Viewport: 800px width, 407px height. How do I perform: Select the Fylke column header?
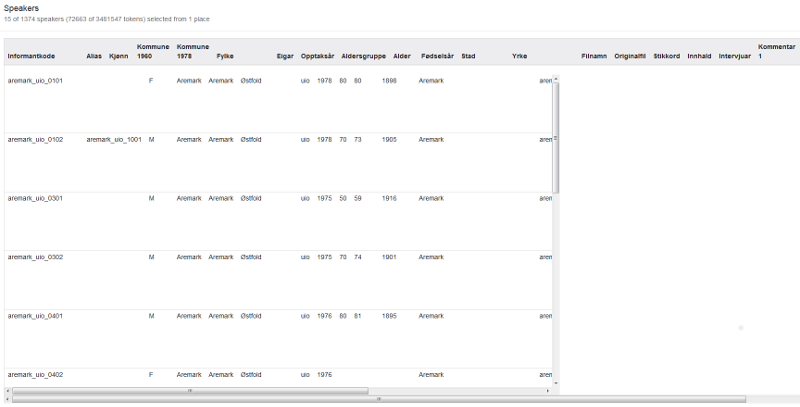click(x=225, y=56)
